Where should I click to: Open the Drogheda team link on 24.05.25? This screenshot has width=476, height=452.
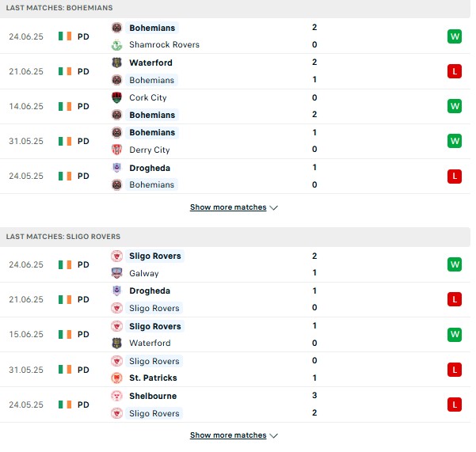point(150,168)
